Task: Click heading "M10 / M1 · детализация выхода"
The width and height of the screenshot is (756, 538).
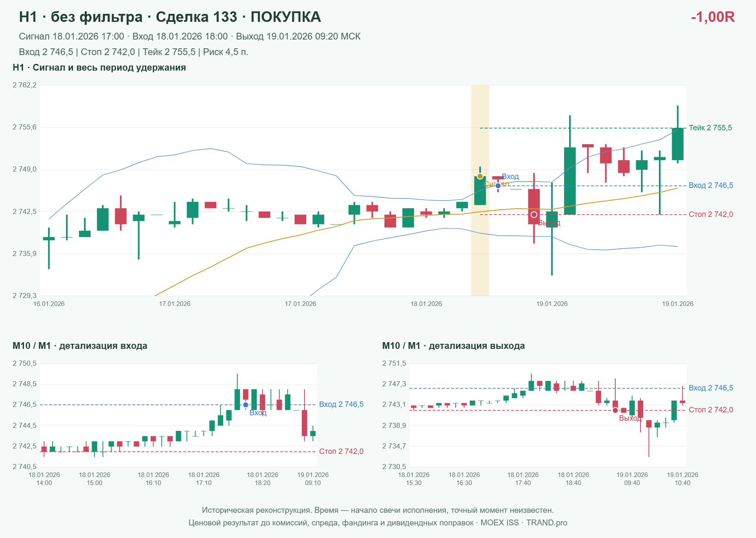Action: tap(454, 346)
